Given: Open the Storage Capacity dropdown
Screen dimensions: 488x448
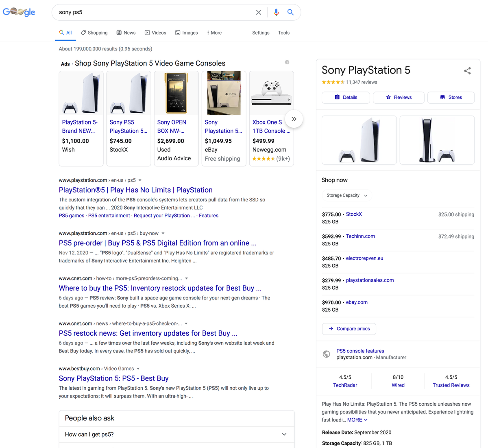Looking at the screenshot, I should point(347,195).
